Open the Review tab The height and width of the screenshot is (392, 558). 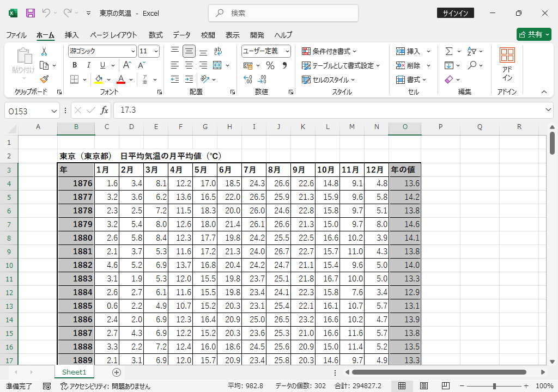click(x=208, y=35)
